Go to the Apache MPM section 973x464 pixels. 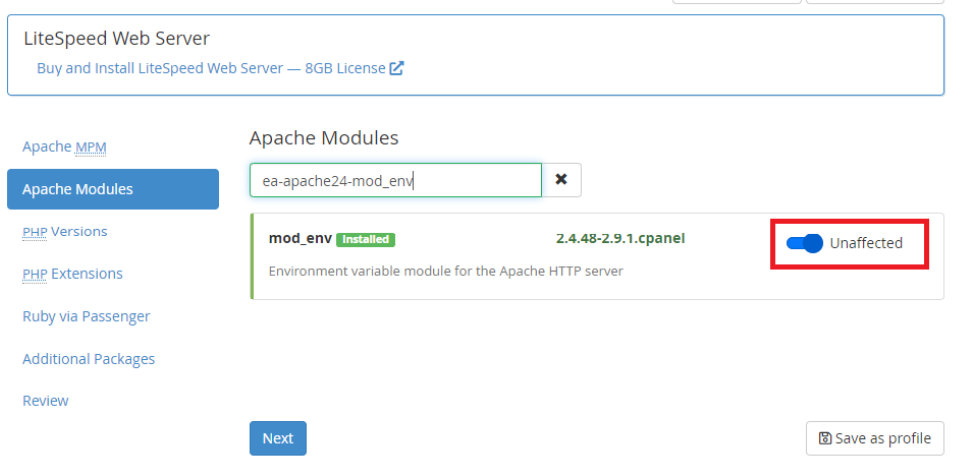(65, 147)
